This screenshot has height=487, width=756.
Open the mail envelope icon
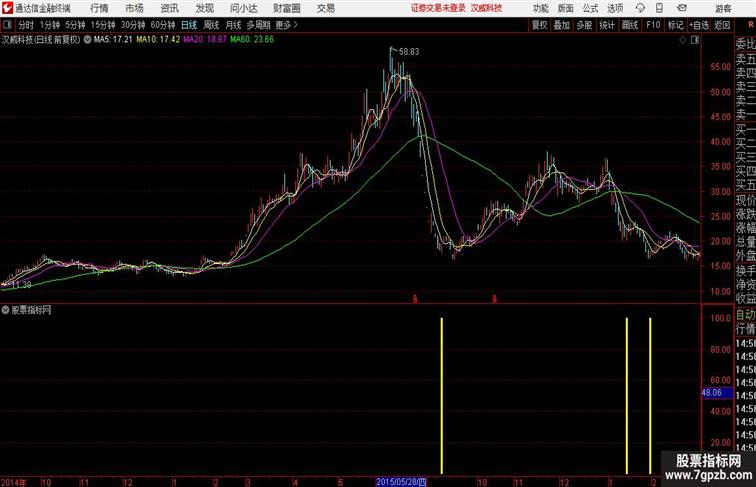(x=682, y=8)
